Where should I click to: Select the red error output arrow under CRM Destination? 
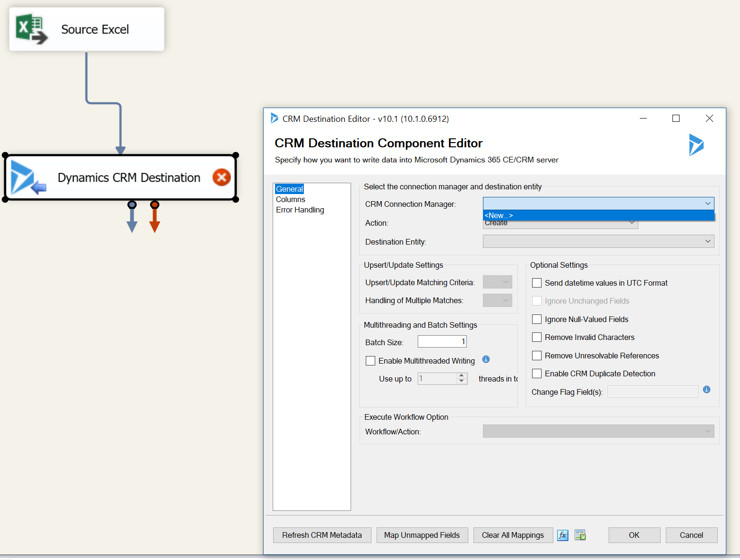click(155, 217)
